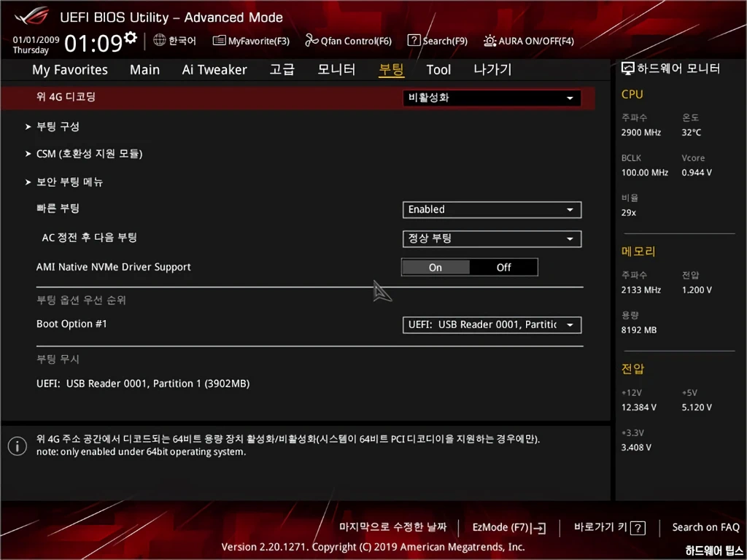Click the +12V voltage value 12.384 V
747x560 pixels.
click(639, 408)
